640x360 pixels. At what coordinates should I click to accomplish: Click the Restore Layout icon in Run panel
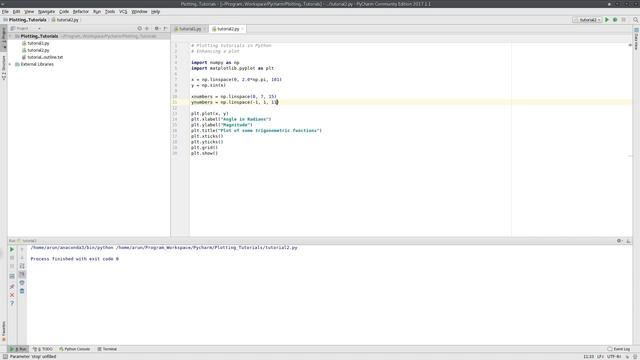point(12,276)
